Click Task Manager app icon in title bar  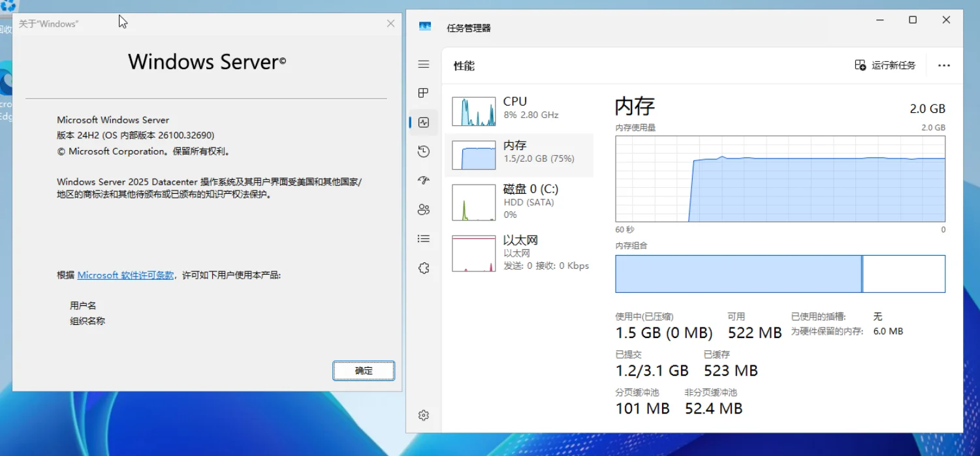coord(425,27)
